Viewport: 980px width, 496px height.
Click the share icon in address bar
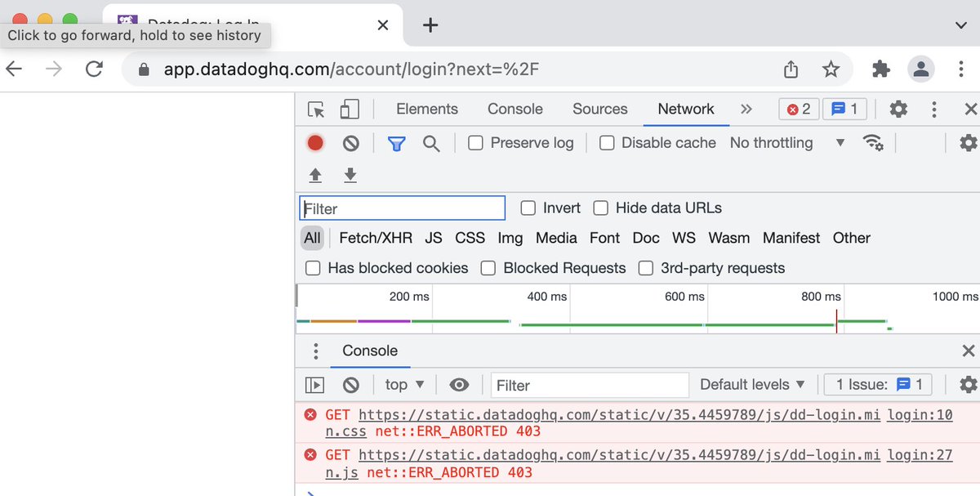click(791, 69)
